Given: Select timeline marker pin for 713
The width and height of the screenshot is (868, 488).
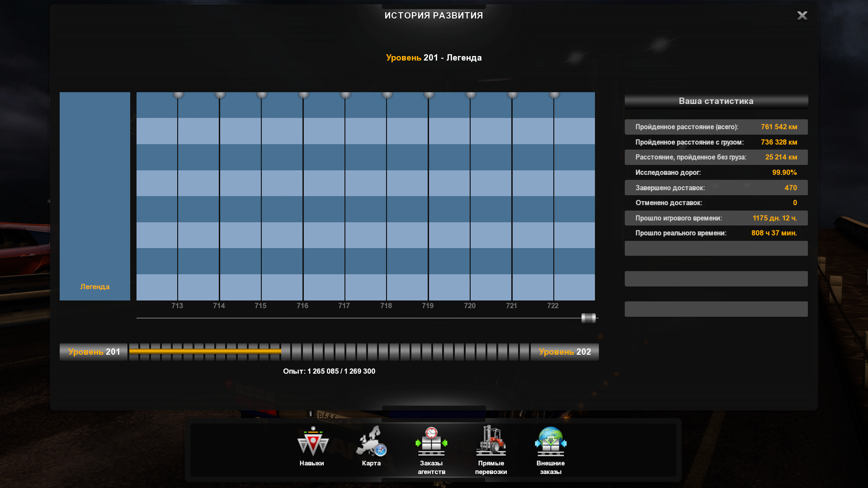Looking at the screenshot, I should (x=178, y=94).
